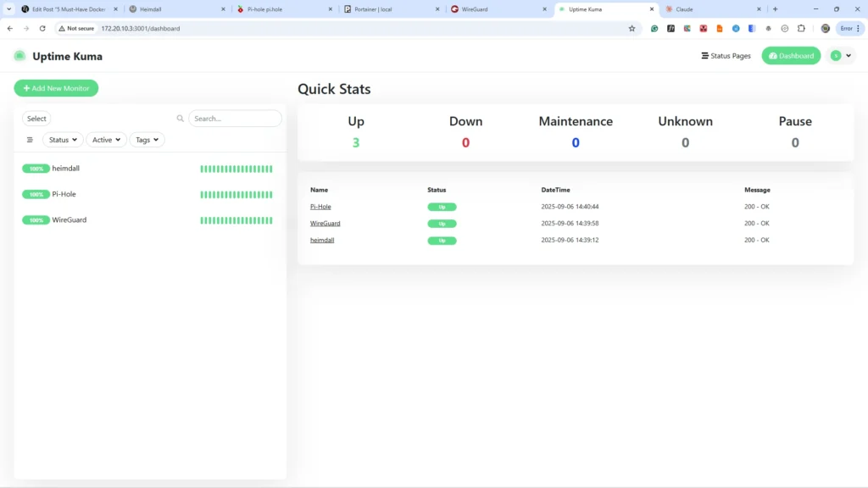Viewport: 868px width, 488px height.
Task: Click the Uptime Kuma logo icon
Action: point(19,56)
